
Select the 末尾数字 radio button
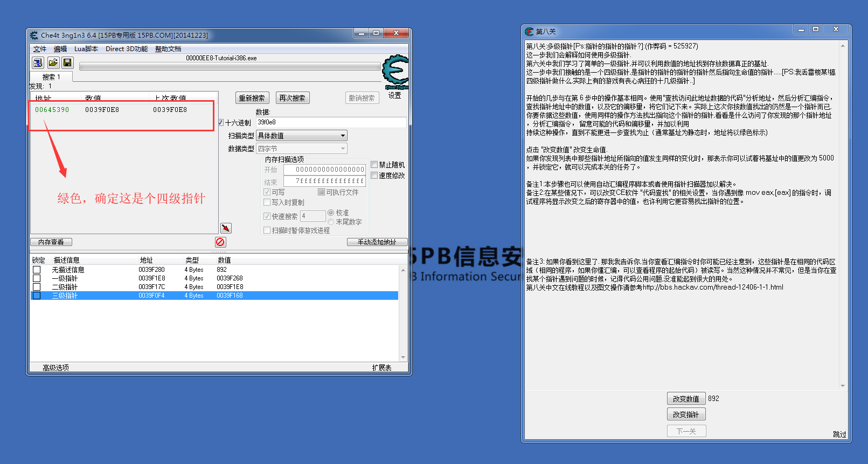[x=331, y=222]
